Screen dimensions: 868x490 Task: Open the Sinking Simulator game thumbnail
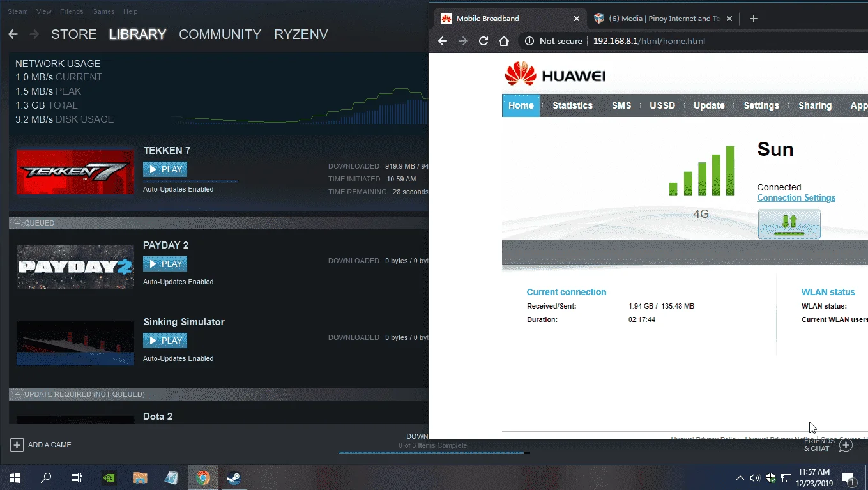coord(75,343)
